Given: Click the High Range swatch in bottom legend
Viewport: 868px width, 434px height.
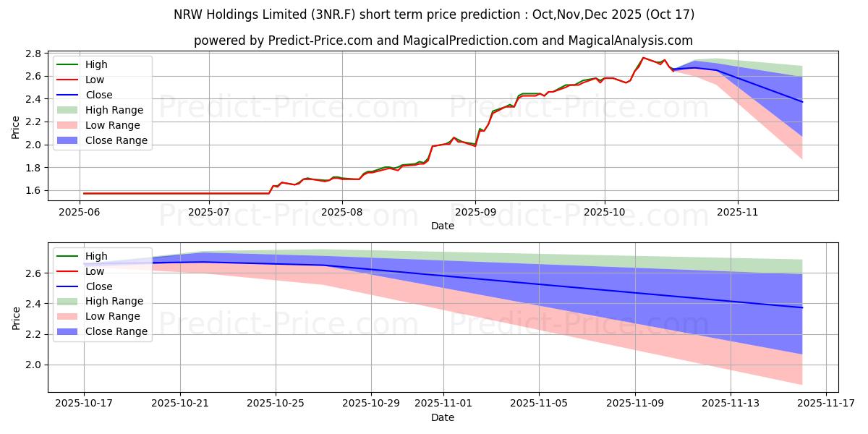Looking at the screenshot, I should tap(68, 301).
